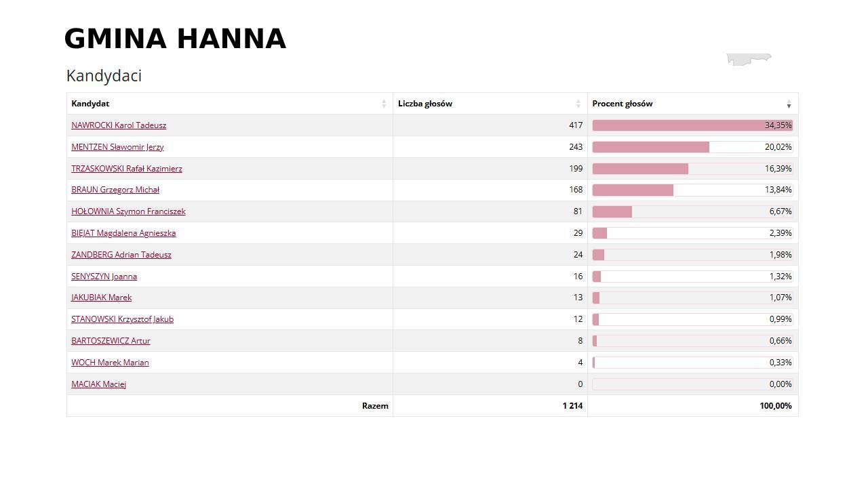Select SENYSZYN Joanna candidate link
Screen dimensions: 868x488
click(104, 277)
